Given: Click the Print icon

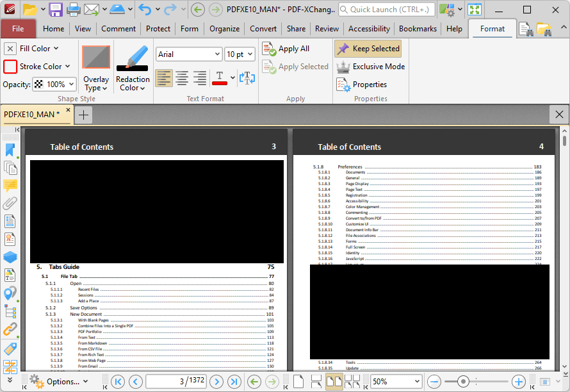Looking at the screenshot, I should click(x=74, y=10).
